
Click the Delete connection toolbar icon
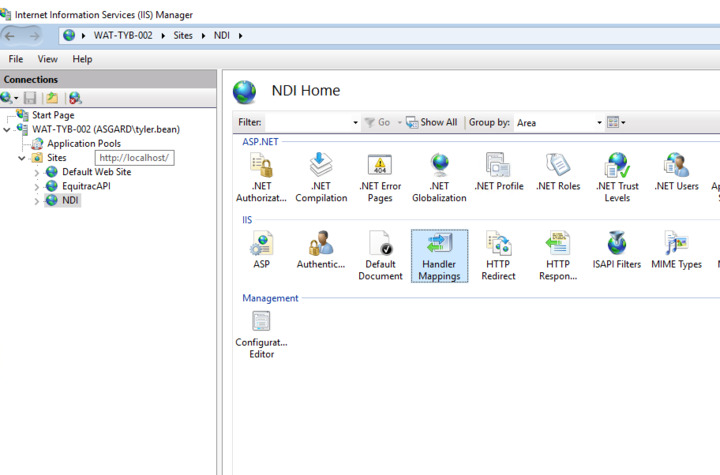[x=75, y=98]
